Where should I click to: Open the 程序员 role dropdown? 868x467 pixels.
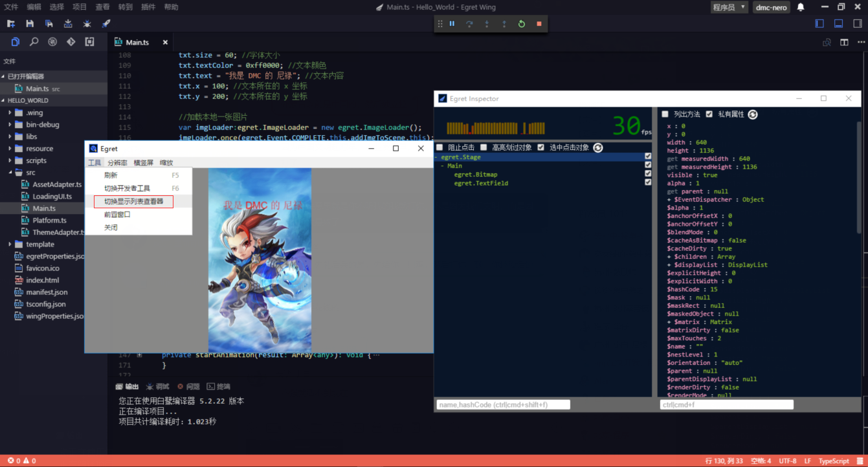tap(729, 7)
